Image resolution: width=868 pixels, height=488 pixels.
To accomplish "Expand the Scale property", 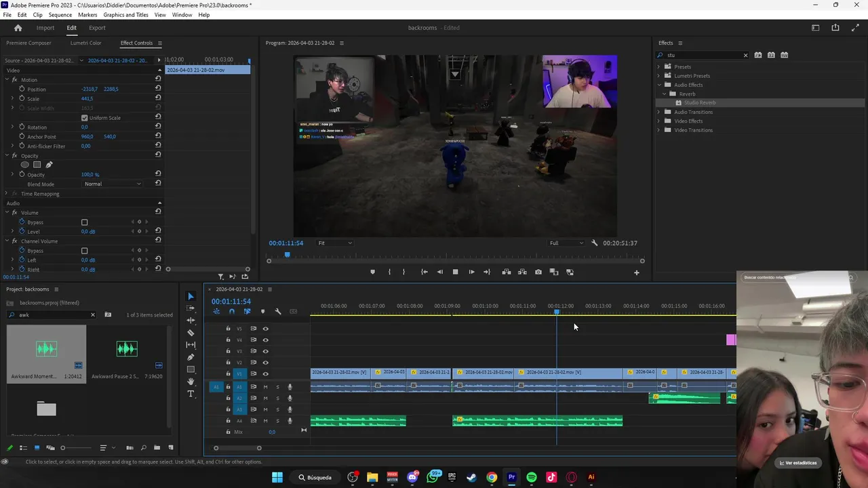I will [12, 98].
